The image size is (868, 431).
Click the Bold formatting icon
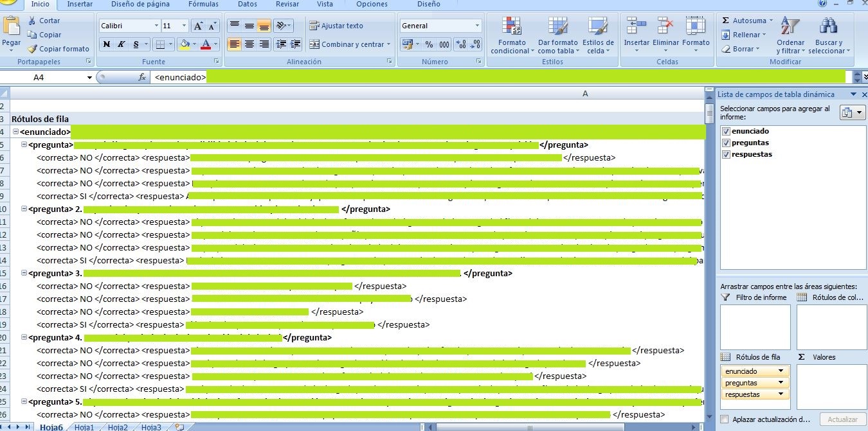(107, 44)
